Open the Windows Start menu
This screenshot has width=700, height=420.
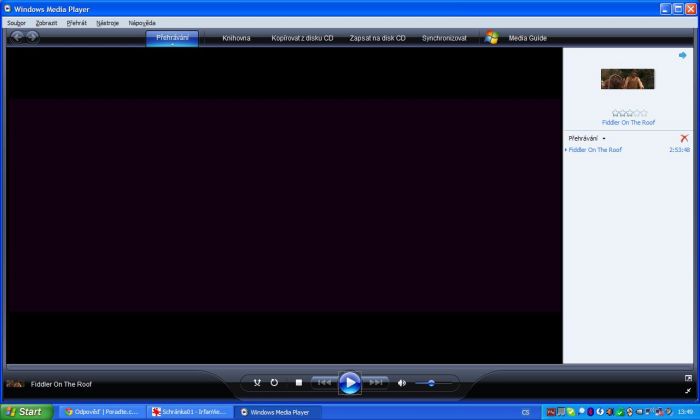26,412
